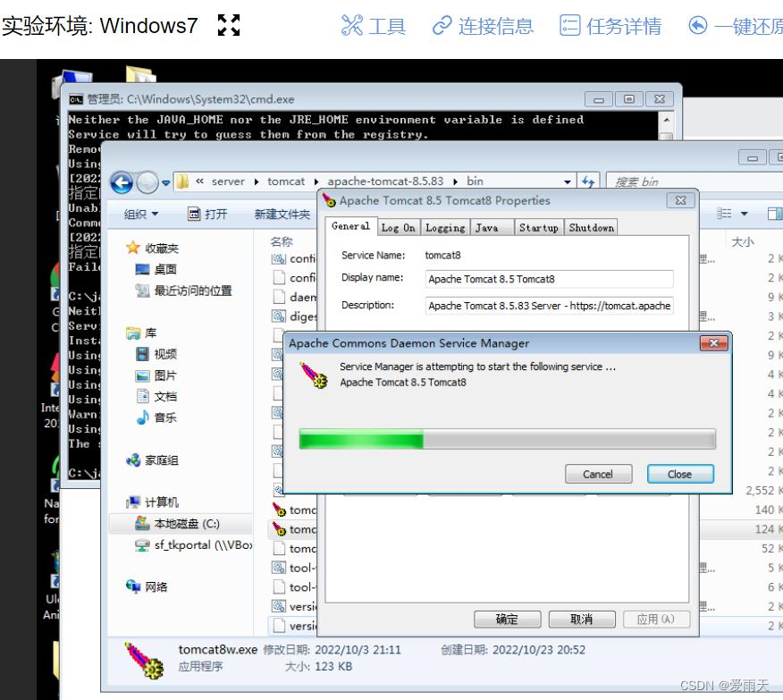Viewport: 783px width, 700px height.
Task: Select 库 libraries in navigation pane
Action: click(x=141, y=333)
